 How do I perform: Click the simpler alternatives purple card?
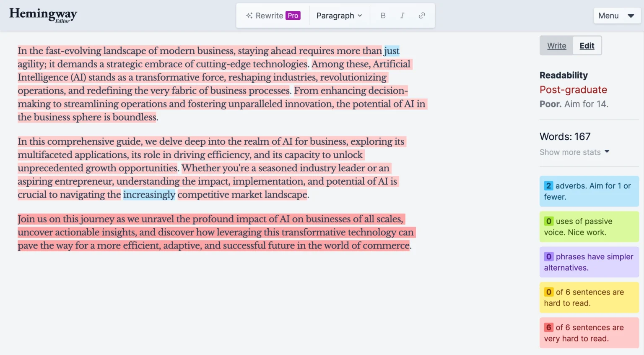tap(589, 262)
